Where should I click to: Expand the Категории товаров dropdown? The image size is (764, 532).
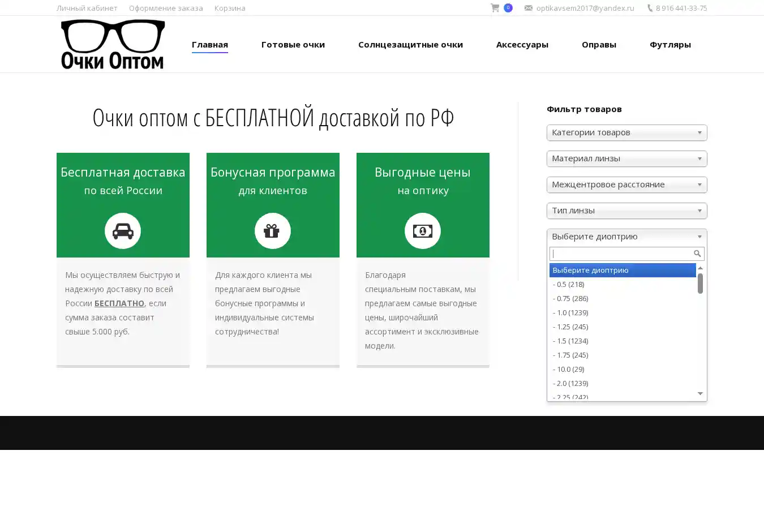(626, 132)
